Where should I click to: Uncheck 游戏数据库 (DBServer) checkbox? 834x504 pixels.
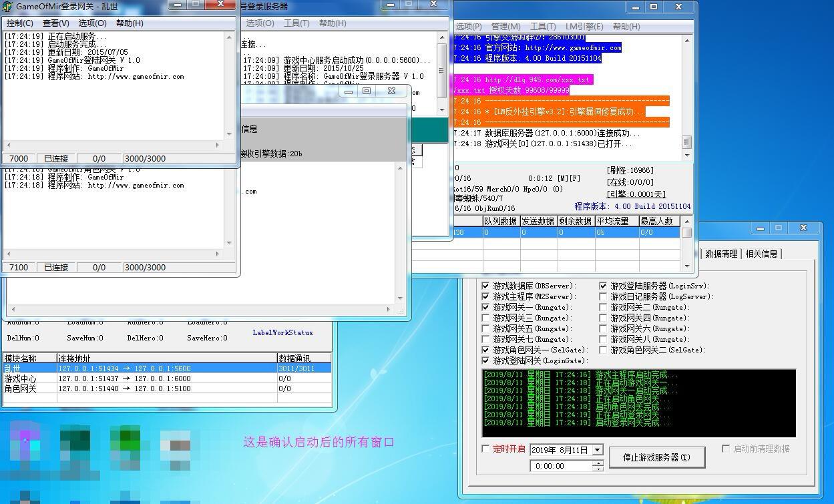(485, 286)
